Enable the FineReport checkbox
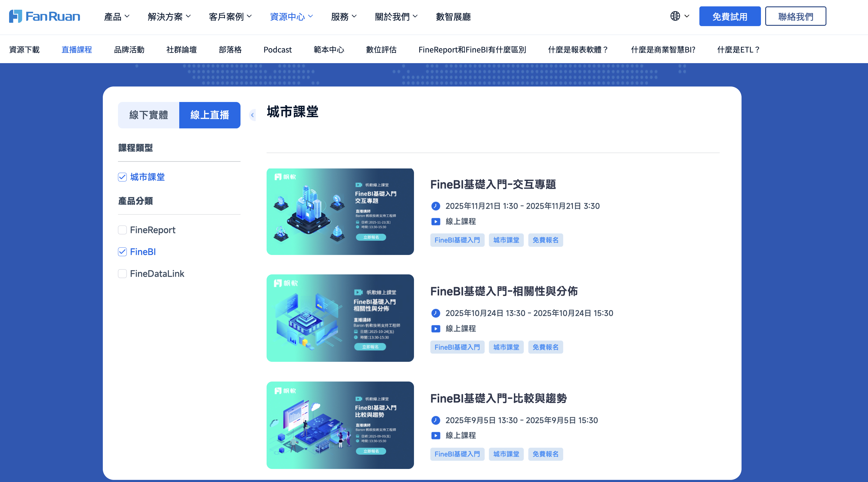 (x=122, y=230)
